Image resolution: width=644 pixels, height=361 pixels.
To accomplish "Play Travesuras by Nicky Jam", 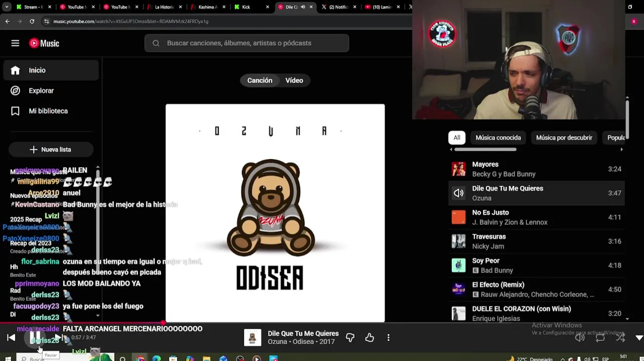I will 536,241.
